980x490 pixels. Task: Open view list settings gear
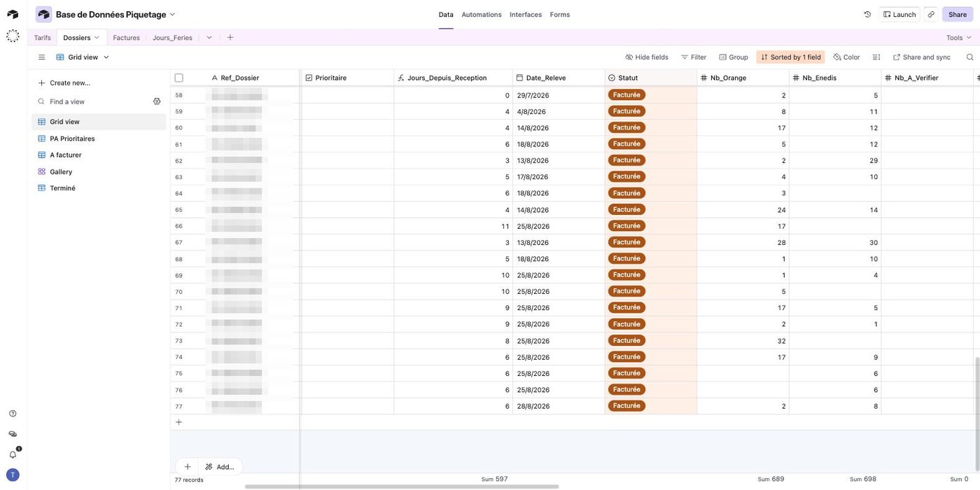[x=157, y=101]
